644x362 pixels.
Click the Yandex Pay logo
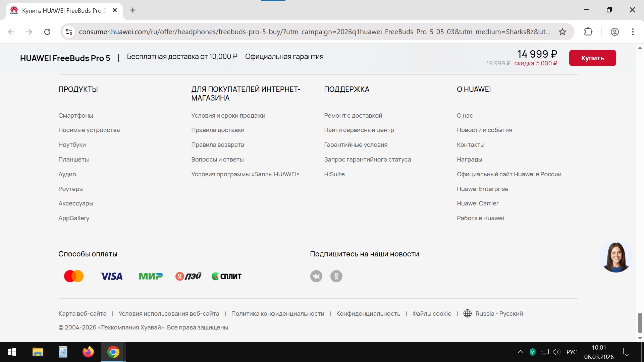(188, 276)
